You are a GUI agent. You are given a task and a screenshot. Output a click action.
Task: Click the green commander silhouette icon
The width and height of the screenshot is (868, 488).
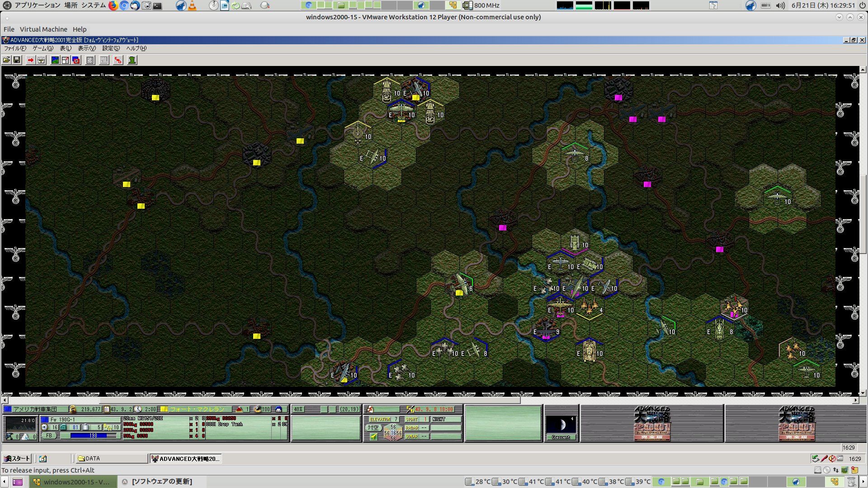(132, 60)
